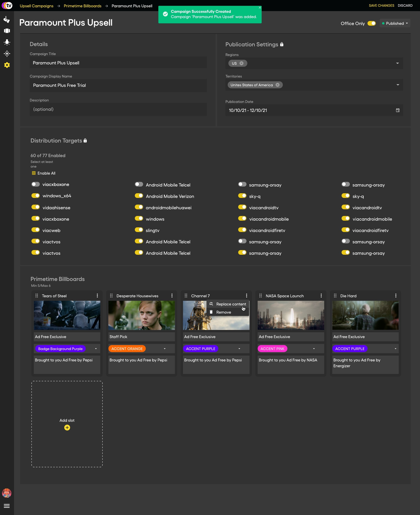Go to Upsell Campaigns breadcrumb
The image size is (420, 515).
coord(37,6)
